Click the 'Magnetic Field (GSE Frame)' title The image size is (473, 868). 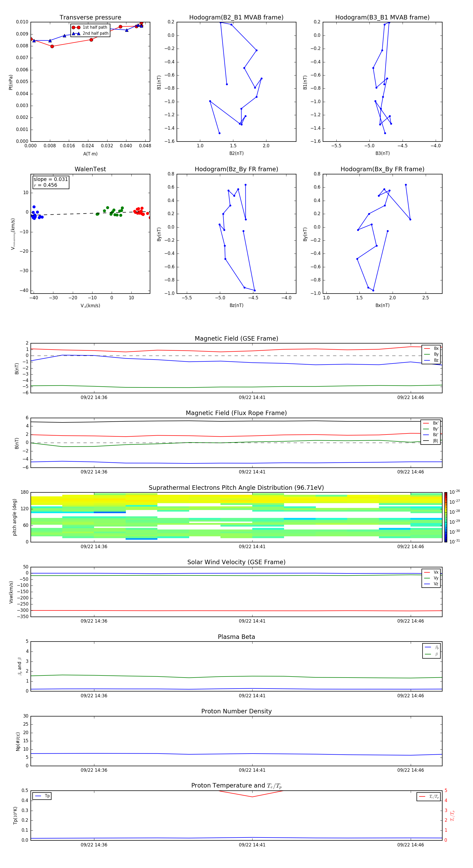[x=236, y=339]
